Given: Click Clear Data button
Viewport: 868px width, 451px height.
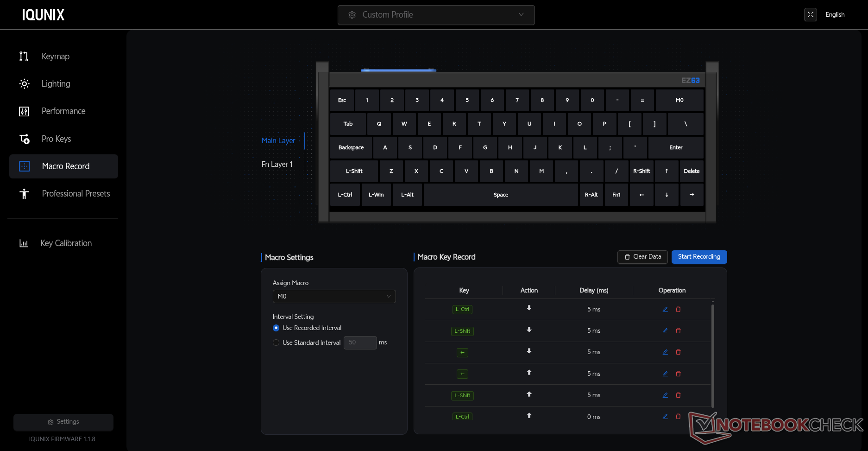Looking at the screenshot, I should [x=642, y=257].
